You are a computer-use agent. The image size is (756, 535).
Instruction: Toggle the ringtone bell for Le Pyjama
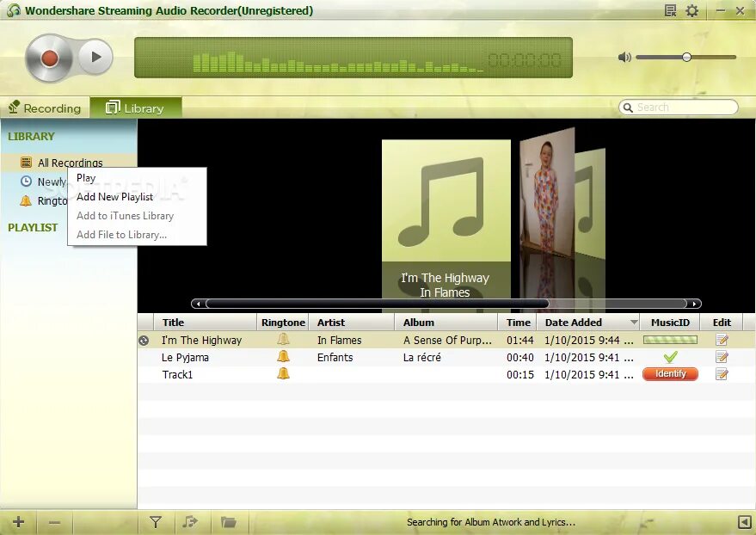click(282, 357)
